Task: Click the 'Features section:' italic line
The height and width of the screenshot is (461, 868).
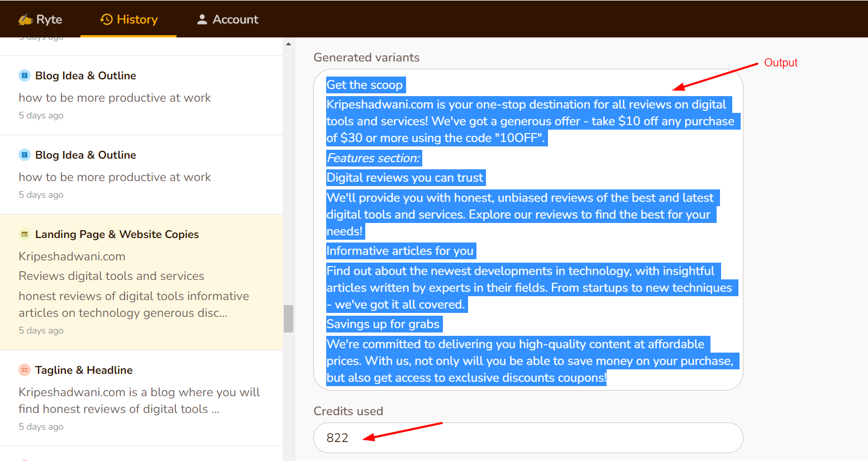Action: [373, 158]
